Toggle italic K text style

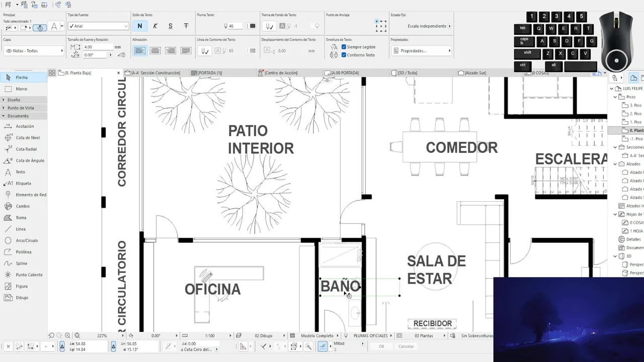(x=155, y=26)
